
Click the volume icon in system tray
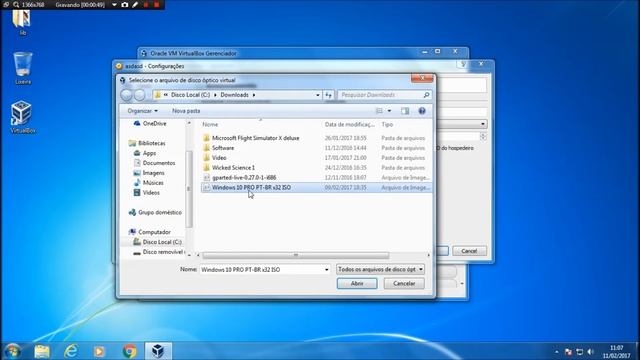point(591,351)
